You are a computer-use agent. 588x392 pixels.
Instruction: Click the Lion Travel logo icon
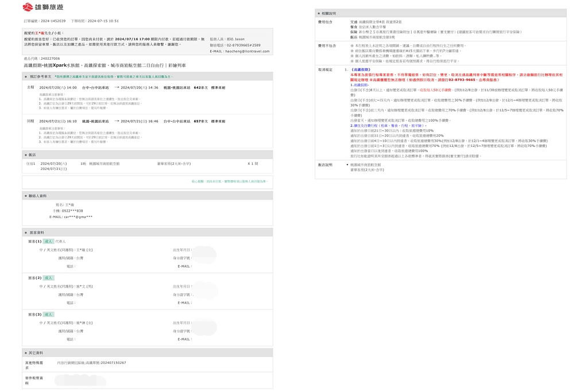(x=28, y=7)
